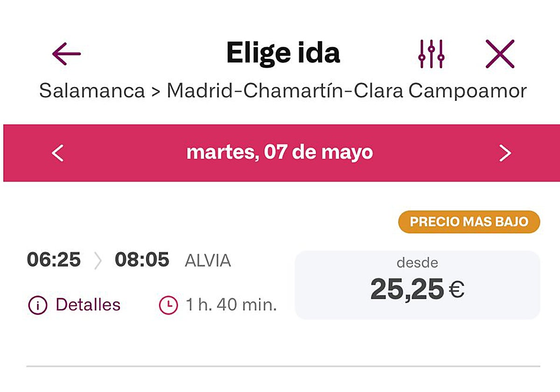
Task: Tap the chevron between departure and arrival
Action: pos(98,260)
